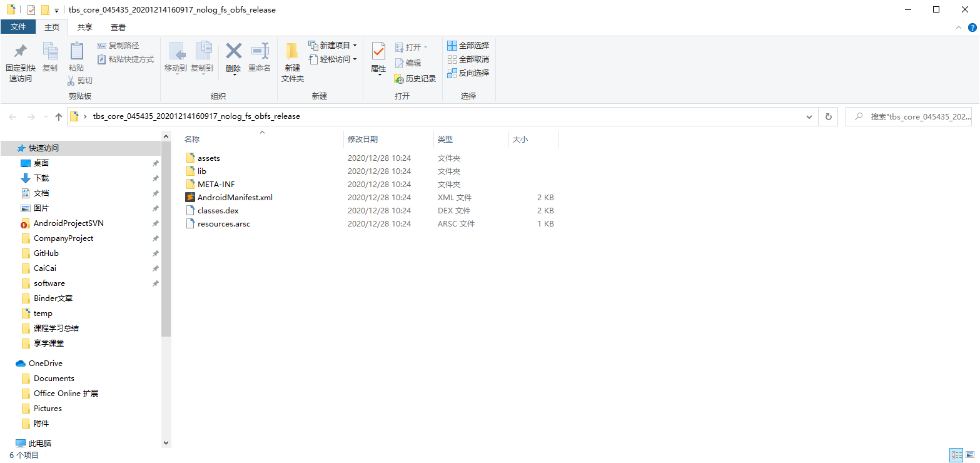This screenshot has height=463, width=980.
Task: Click Copy to (复制到) icon
Action: [x=203, y=51]
